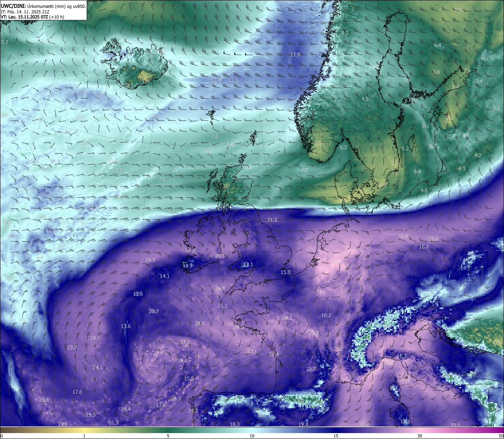
Task: Click the value 2.6 over southern Norway
Action: pos(318,143)
